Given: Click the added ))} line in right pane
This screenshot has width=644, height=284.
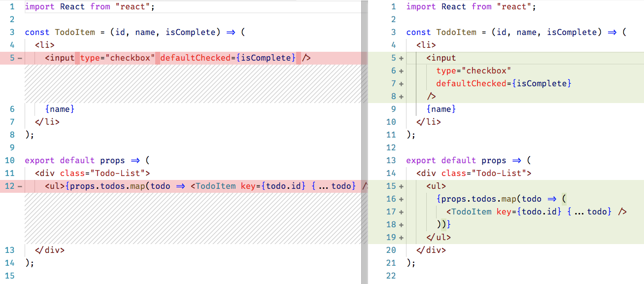Looking at the screenshot, I should click(443, 225).
